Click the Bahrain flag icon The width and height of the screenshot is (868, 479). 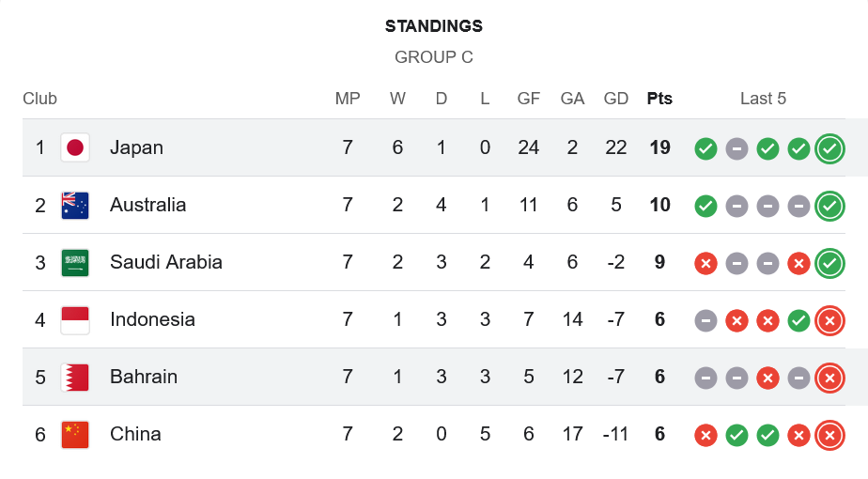coord(75,377)
